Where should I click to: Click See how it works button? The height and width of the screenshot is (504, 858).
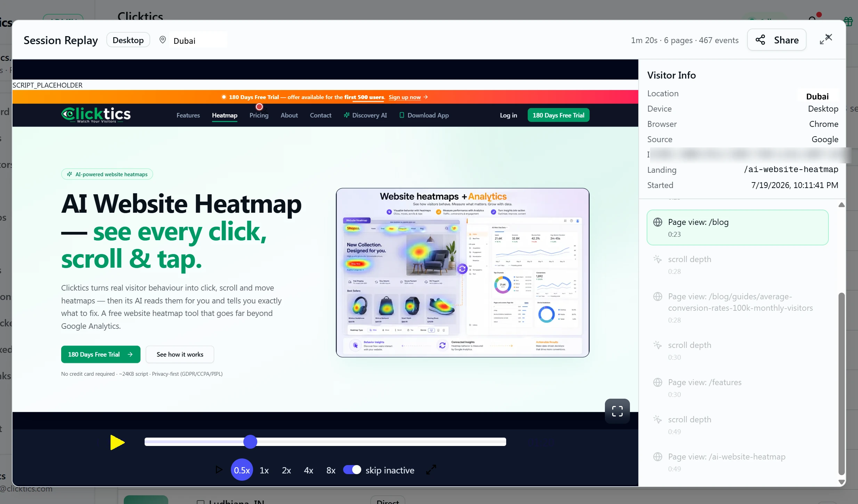click(x=180, y=354)
